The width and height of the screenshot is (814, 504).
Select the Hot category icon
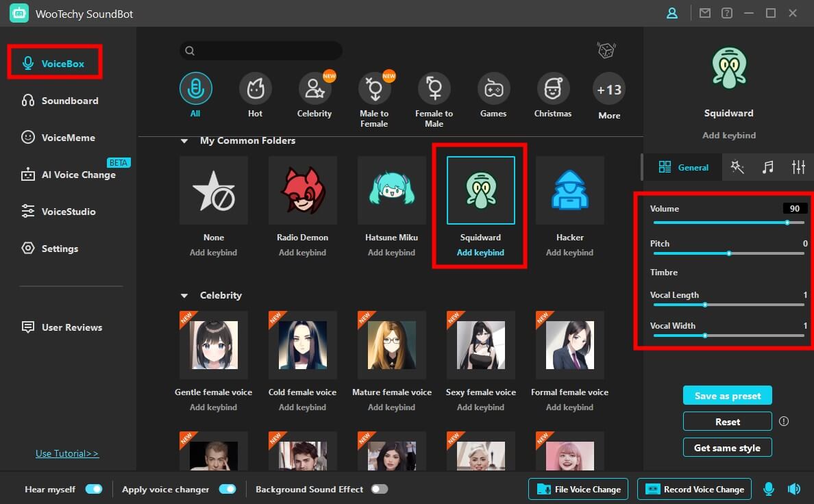click(255, 89)
